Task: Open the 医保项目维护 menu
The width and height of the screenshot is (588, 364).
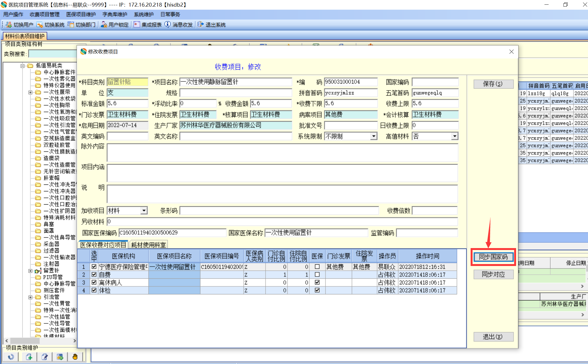Action: [81, 14]
